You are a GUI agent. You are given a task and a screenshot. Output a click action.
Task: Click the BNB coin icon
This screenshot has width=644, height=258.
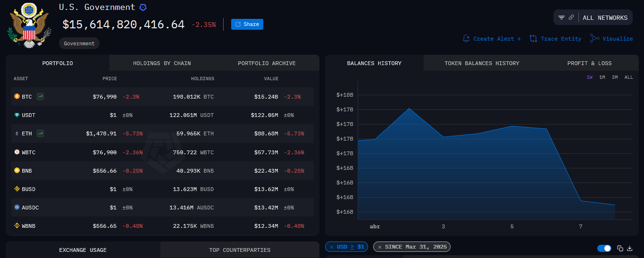pos(17,171)
